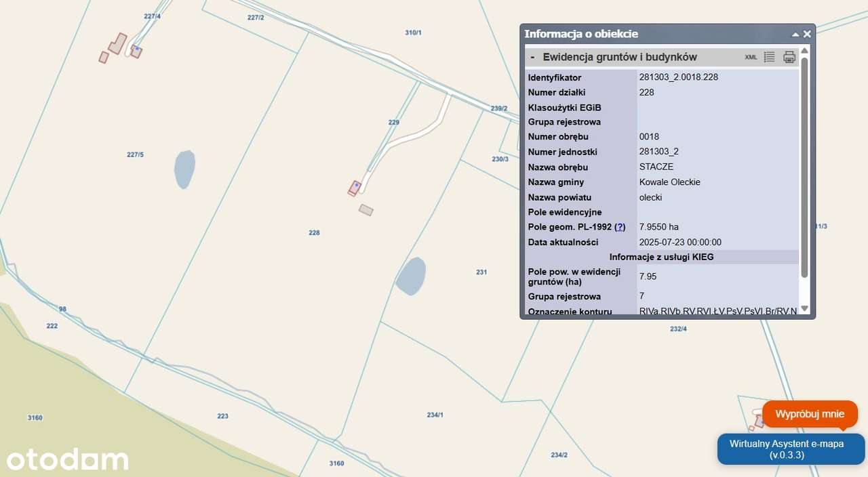Image resolution: width=868 pixels, height=477 pixels.
Task: Click parcel label 223 on map
Action: click(223, 416)
